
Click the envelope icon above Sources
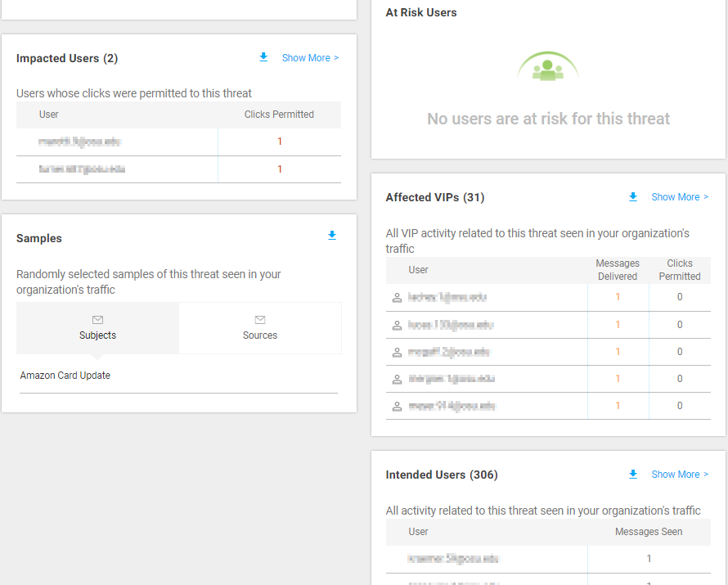click(260, 320)
